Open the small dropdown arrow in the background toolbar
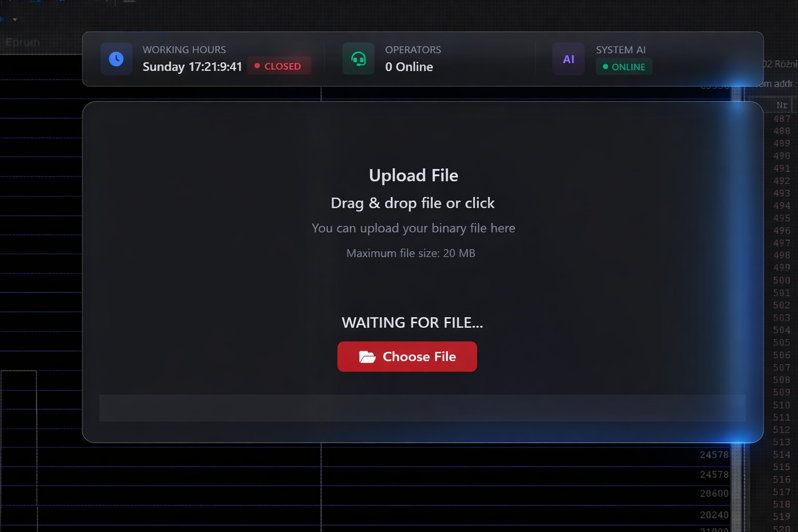798x532 pixels. point(15,20)
